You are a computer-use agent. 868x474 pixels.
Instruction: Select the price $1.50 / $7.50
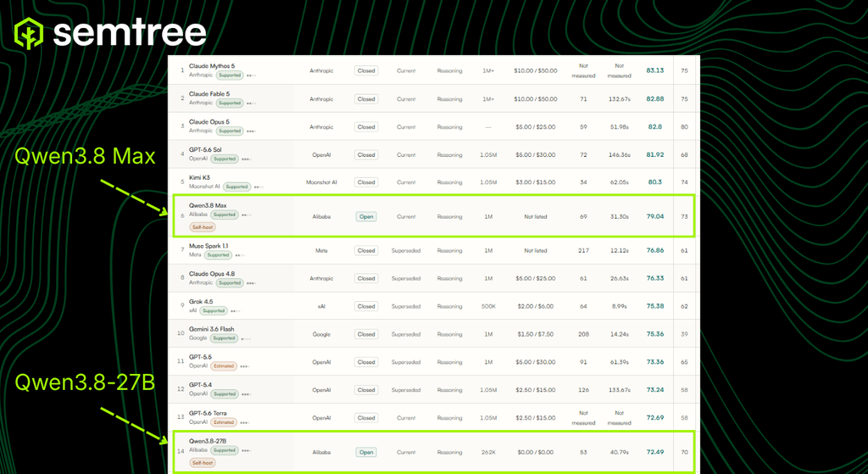(536, 334)
